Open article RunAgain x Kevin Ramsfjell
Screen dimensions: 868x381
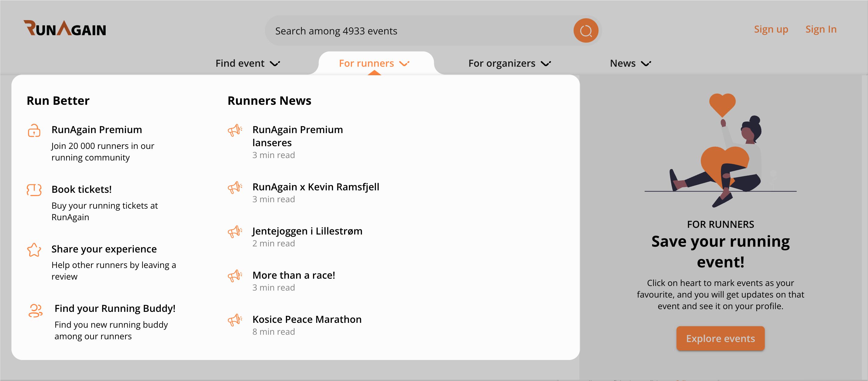click(316, 187)
